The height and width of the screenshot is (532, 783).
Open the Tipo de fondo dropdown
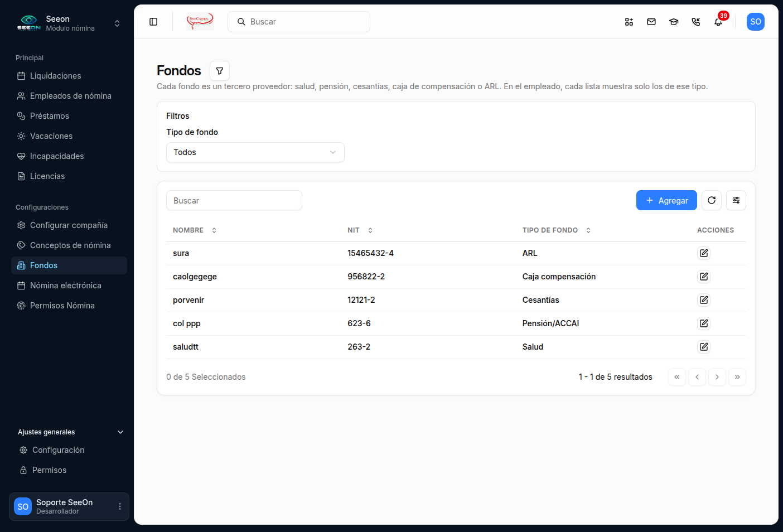[x=255, y=152]
